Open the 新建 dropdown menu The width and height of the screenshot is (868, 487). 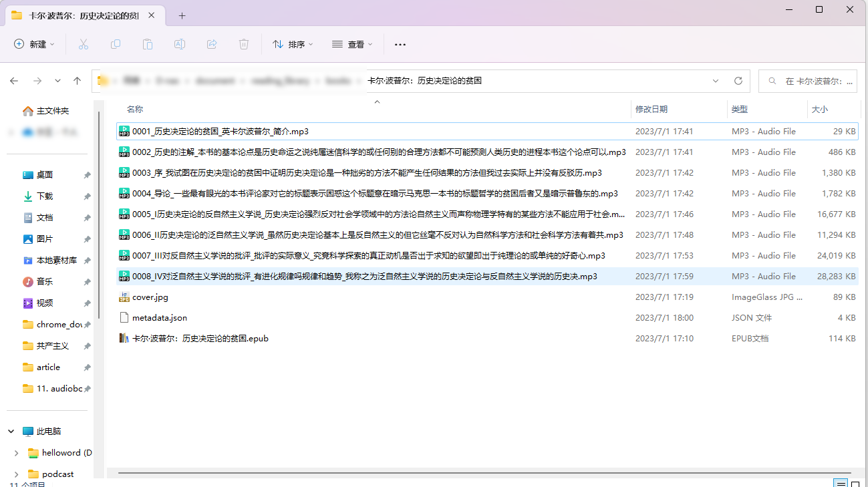pyautogui.click(x=35, y=44)
